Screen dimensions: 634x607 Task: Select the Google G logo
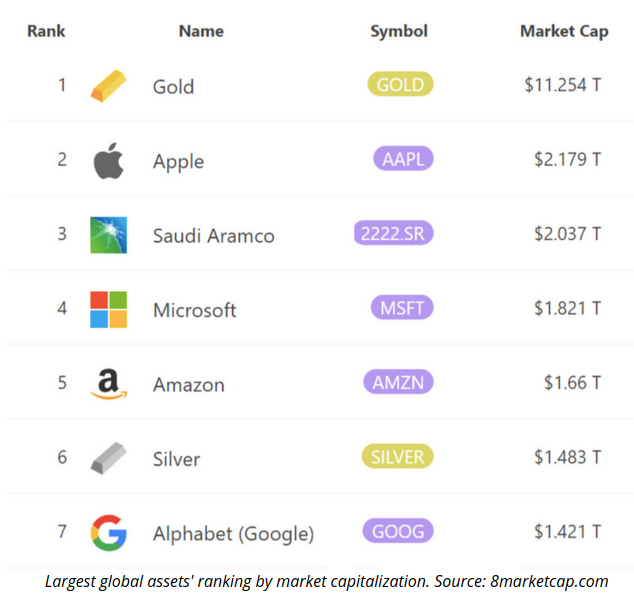108,533
